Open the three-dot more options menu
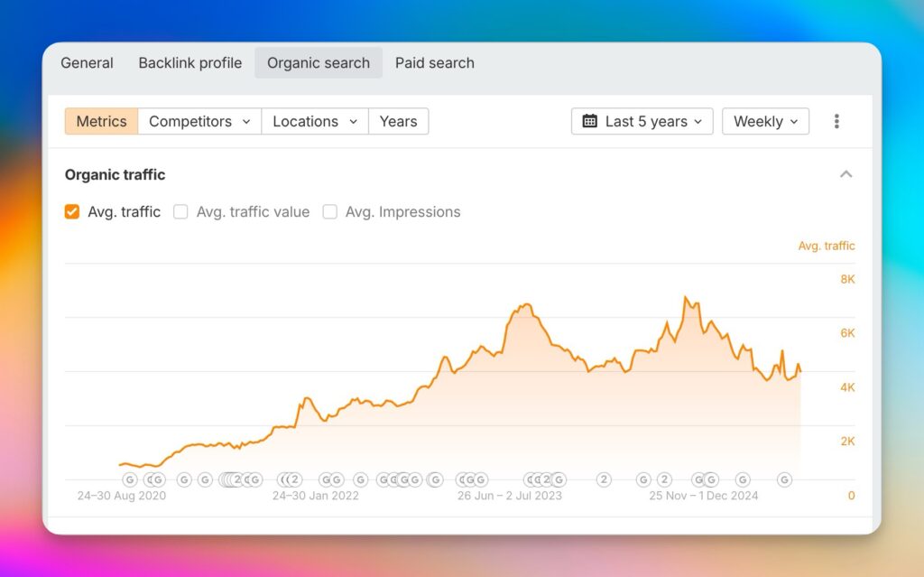This screenshot has width=924, height=577. coord(836,121)
